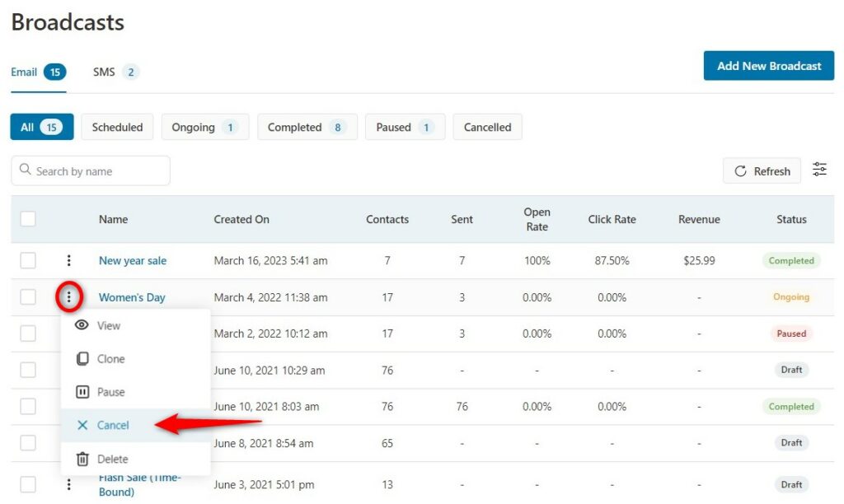Screen dimensions: 844x504
Task: Select the New year sale row checkbox
Action: click(x=28, y=260)
